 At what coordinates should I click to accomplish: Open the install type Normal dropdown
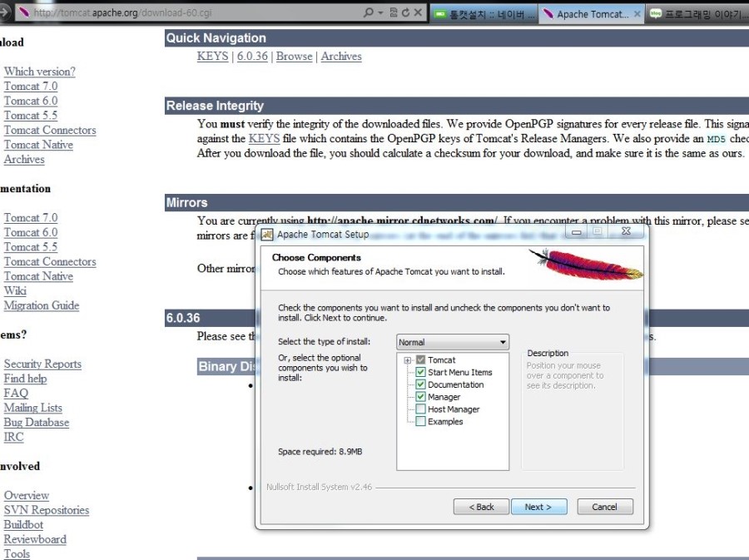click(453, 342)
